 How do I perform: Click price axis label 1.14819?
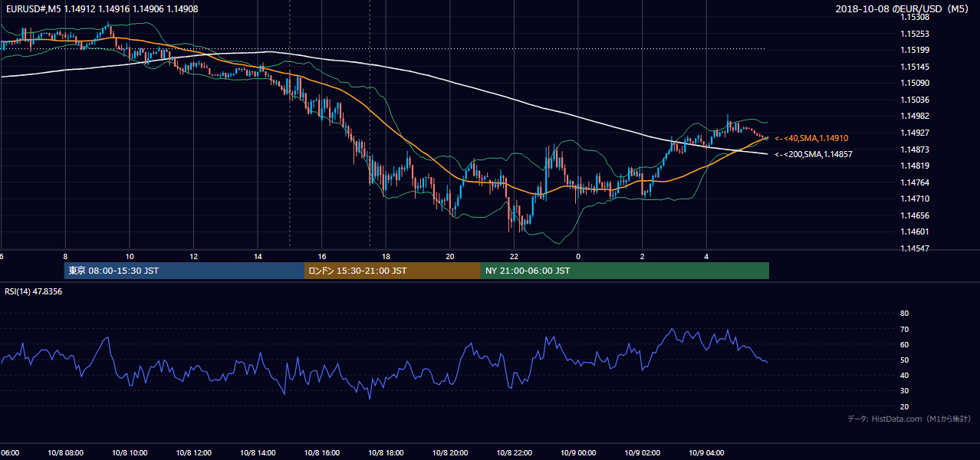(x=914, y=166)
